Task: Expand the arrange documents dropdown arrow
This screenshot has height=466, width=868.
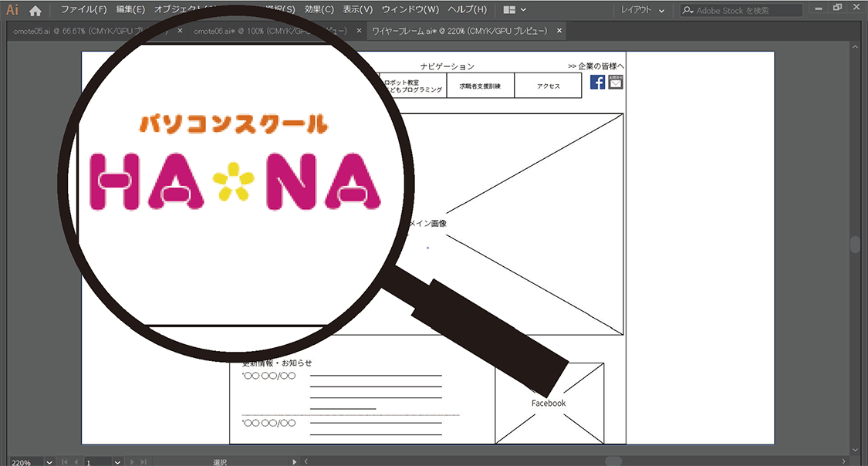Action: (x=523, y=10)
